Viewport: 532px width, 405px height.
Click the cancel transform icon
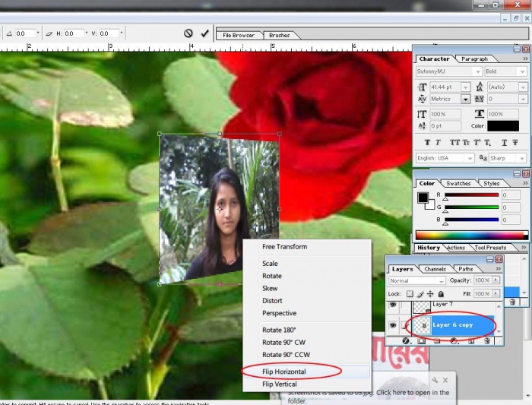click(188, 33)
